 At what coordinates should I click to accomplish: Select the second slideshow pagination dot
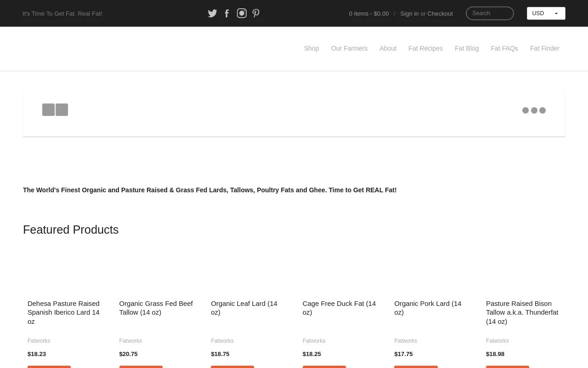(x=534, y=110)
